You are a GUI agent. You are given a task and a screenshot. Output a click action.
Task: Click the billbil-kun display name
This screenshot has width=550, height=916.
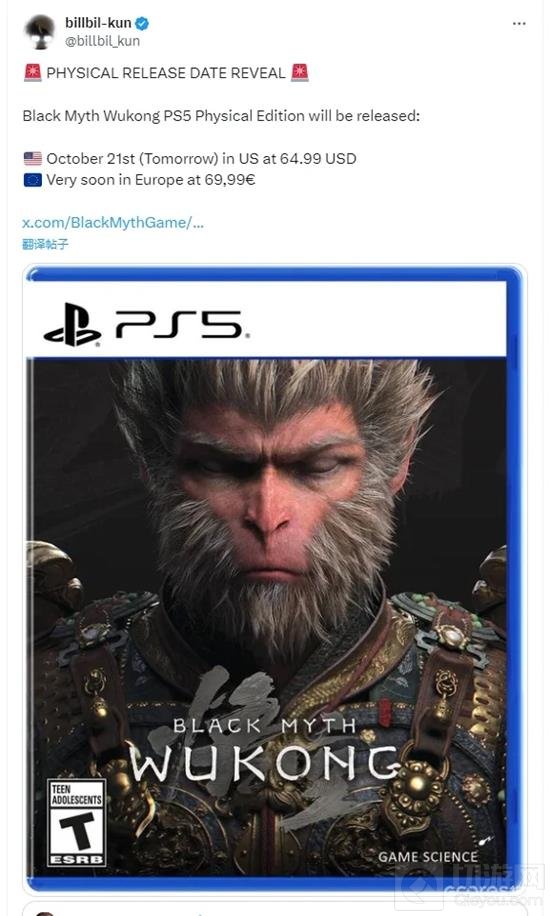98,23
